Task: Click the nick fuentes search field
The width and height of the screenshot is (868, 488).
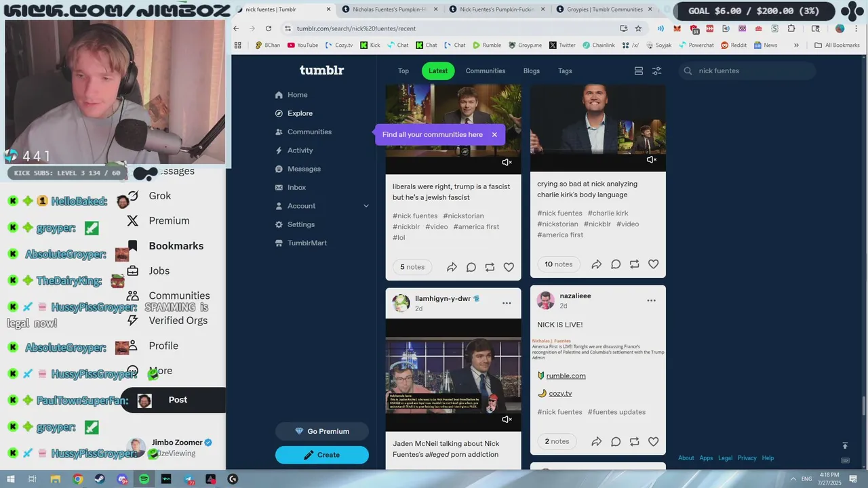Action: pyautogui.click(x=747, y=70)
